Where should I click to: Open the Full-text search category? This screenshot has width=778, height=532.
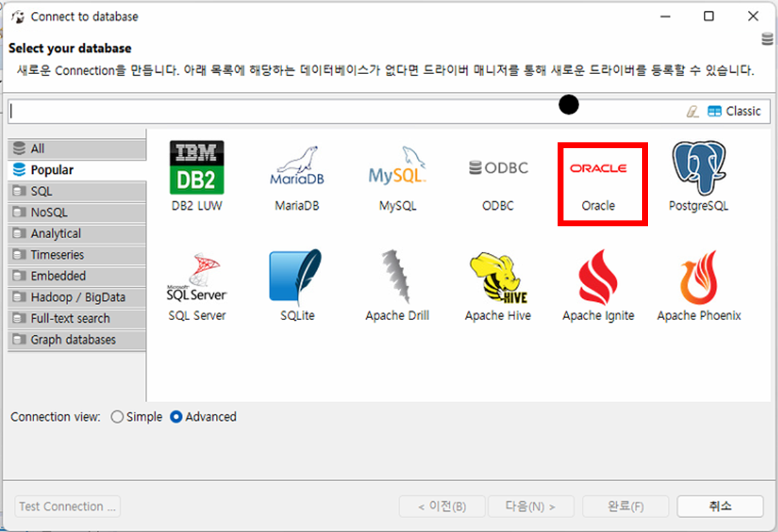tap(77, 318)
